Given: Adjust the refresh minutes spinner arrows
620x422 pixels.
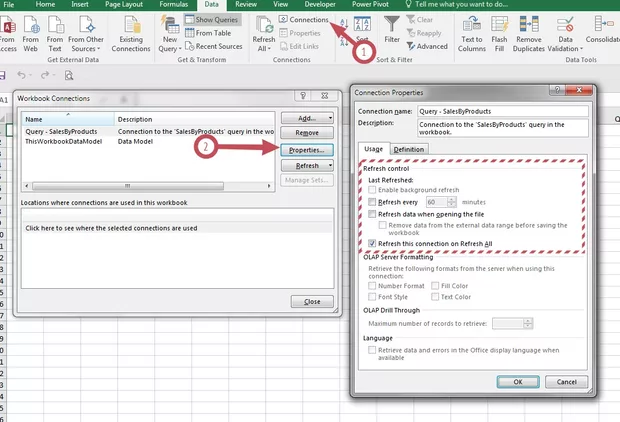Looking at the screenshot, I should pos(452,202).
